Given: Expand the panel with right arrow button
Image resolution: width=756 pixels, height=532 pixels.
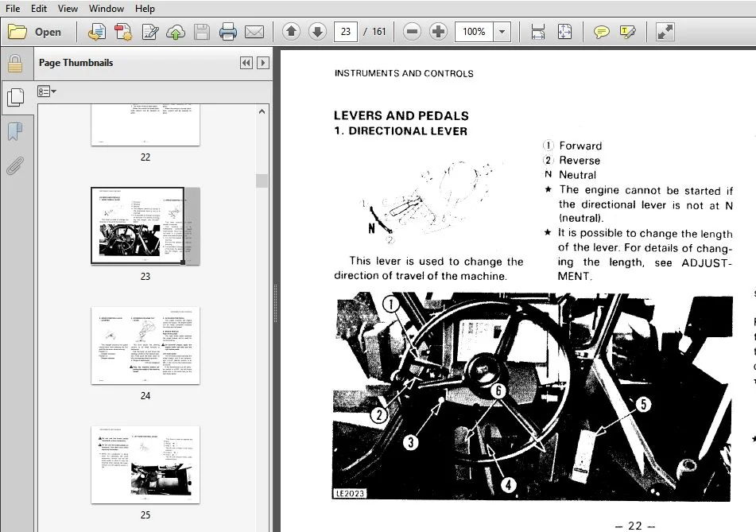Looking at the screenshot, I should point(263,63).
